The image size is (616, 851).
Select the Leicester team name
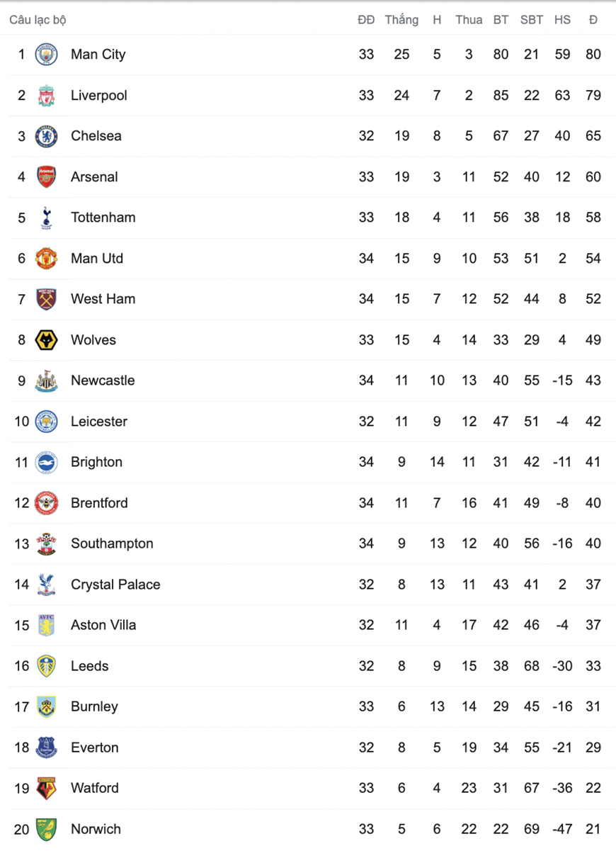(x=99, y=422)
